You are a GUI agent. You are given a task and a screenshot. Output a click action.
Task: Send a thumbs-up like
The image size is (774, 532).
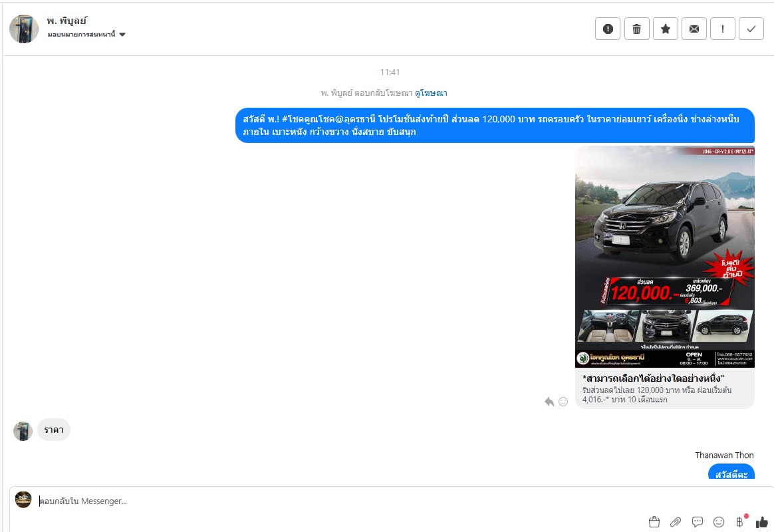click(x=761, y=521)
